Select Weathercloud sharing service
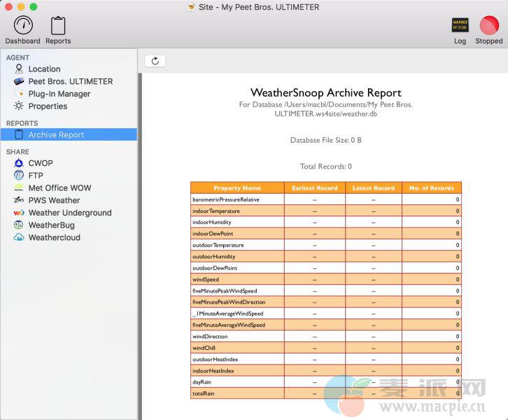Viewport: 508px width, 420px height. pos(54,237)
